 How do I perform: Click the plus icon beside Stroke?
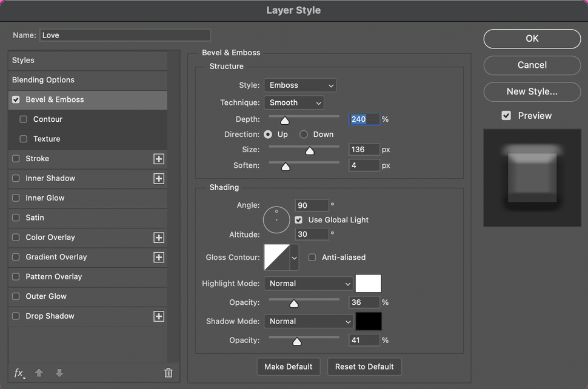coord(158,159)
